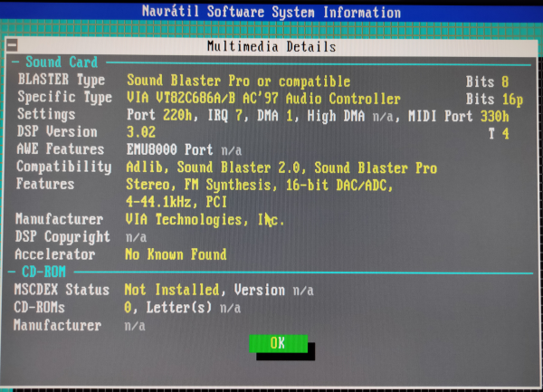The image size is (543, 392).
Task: Click 'Sound Blaster Pro or compatible' value
Action: click(239, 81)
